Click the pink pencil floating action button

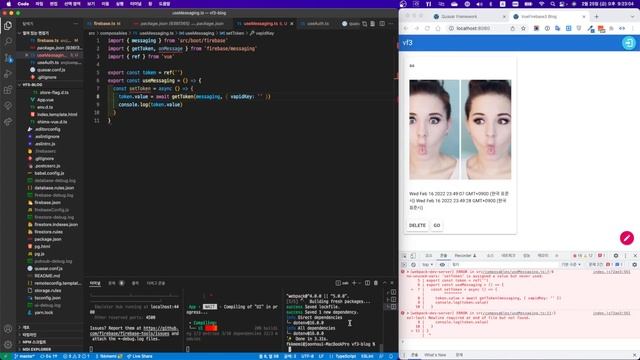[x=627, y=238]
